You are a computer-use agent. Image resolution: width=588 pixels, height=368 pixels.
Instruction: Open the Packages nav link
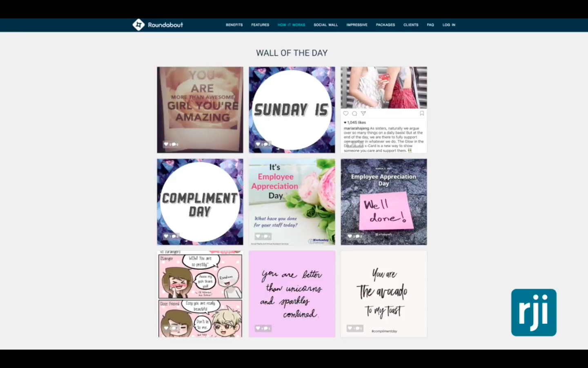(385, 25)
